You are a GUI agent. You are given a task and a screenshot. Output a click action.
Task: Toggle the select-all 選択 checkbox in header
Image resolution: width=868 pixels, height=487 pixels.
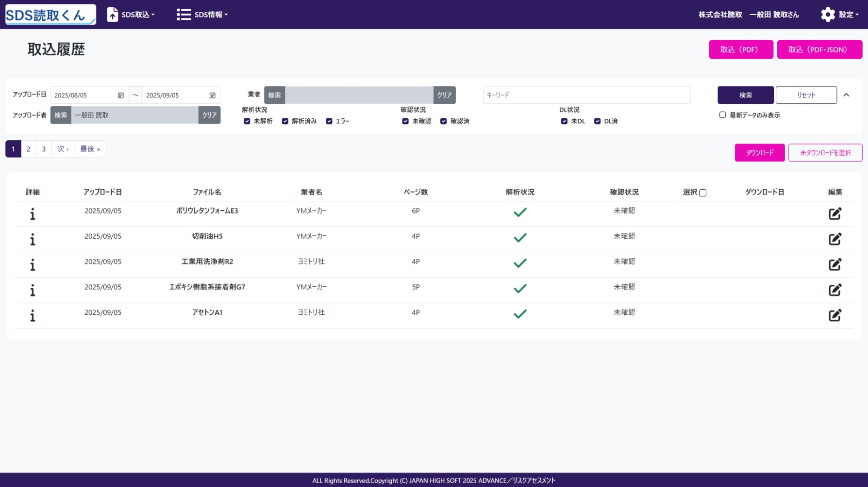702,193
